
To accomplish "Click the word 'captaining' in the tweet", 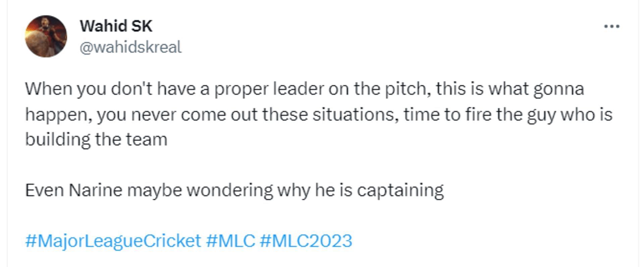I will pos(400,191).
